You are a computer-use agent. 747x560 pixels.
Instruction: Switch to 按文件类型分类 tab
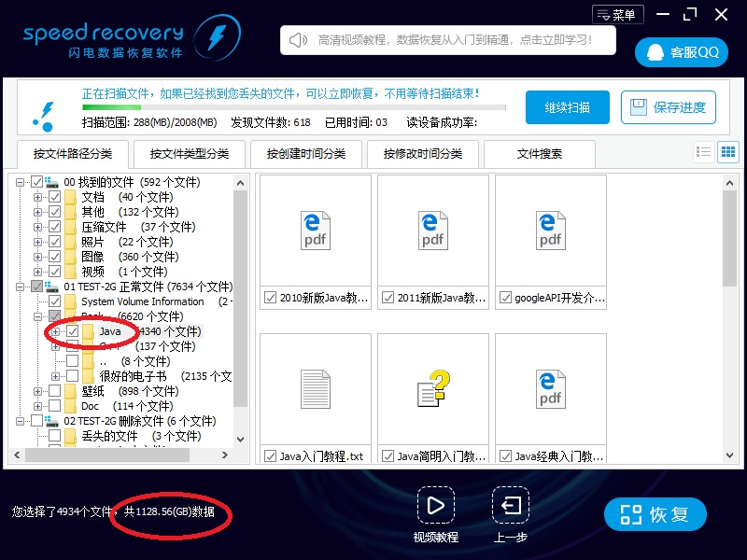190,154
